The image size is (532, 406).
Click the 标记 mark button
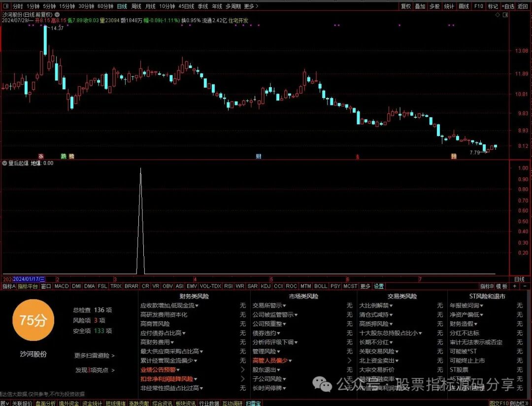click(x=493, y=6)
